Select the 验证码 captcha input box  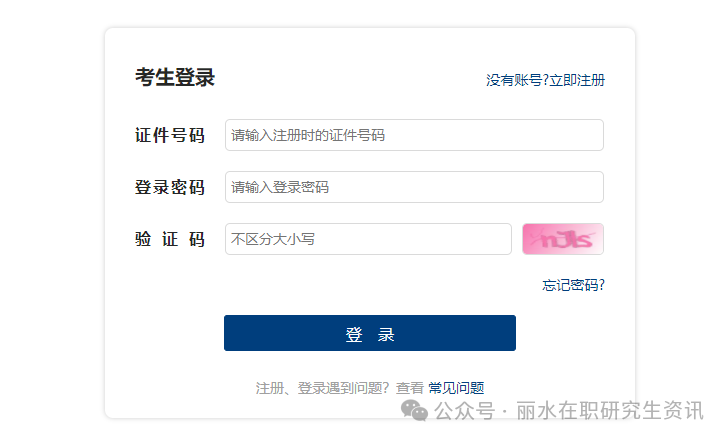(x=368, y=239)
